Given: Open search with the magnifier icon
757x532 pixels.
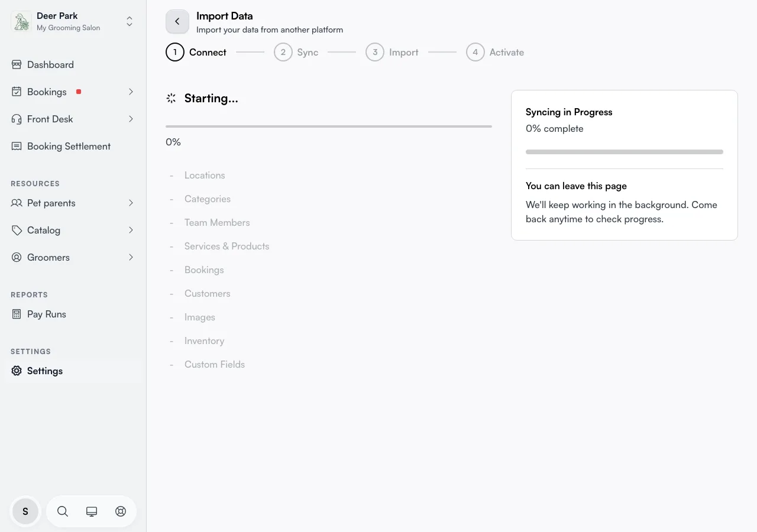Looking at the screenshot, I should pos(63,511).
